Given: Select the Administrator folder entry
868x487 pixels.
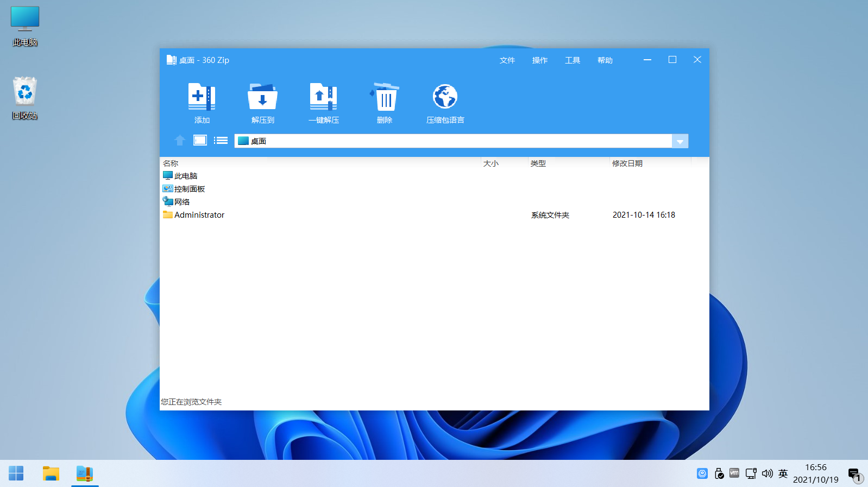Looking at the screenshot, I should pos(199,215).
